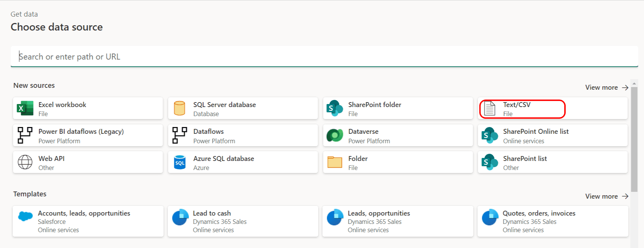Screen dimensions: 644x248
Task: Click the Leads, opportunities Dynamics icon
Action: click(335, 217)
